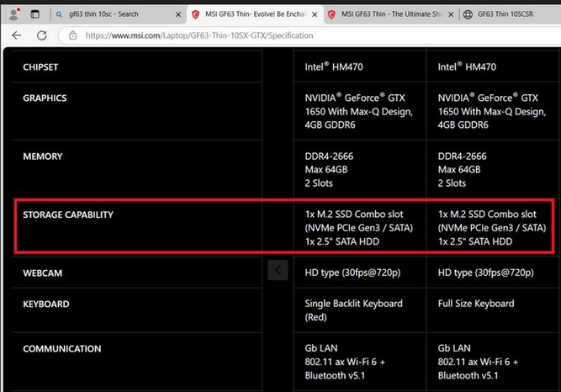Screen dimensions: 561x392
Task: Click MSI shield favicon on active tab
Action: (x=195, y=14)
